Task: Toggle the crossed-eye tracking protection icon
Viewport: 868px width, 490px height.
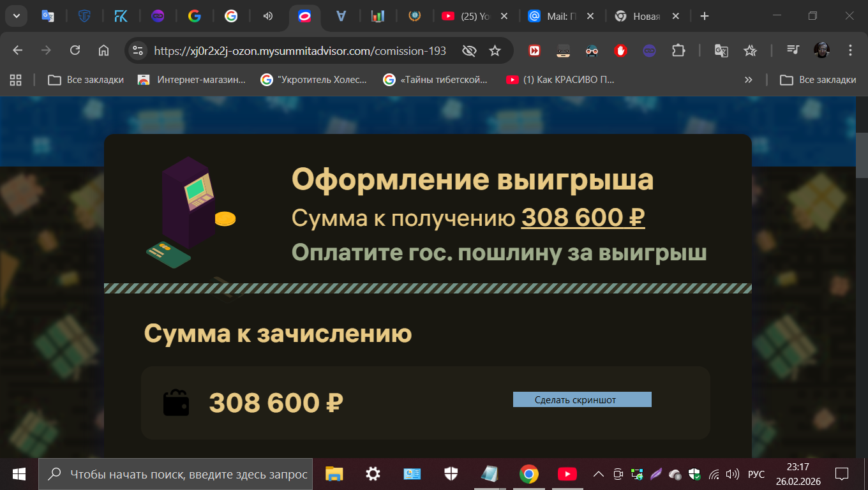Action: click(x=469, y=50)
